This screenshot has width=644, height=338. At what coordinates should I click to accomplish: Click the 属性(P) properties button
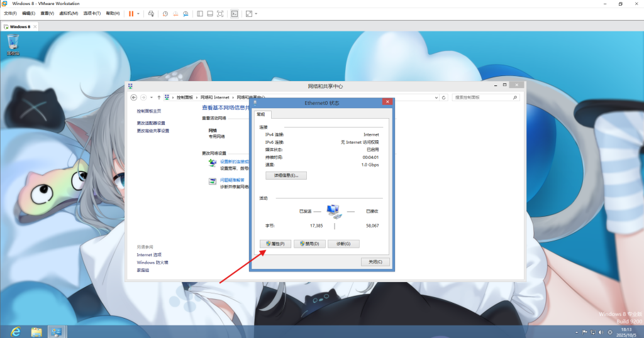pos(275,244)
